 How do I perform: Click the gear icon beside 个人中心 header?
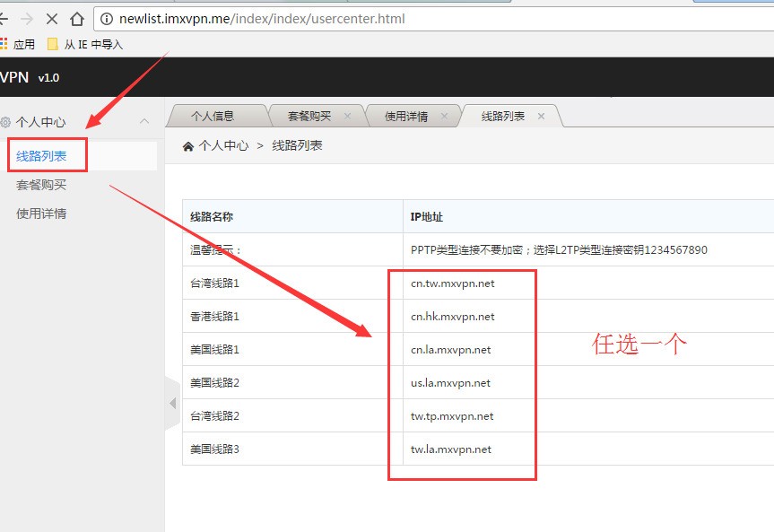pyautogui.click(x=8, y=122)
